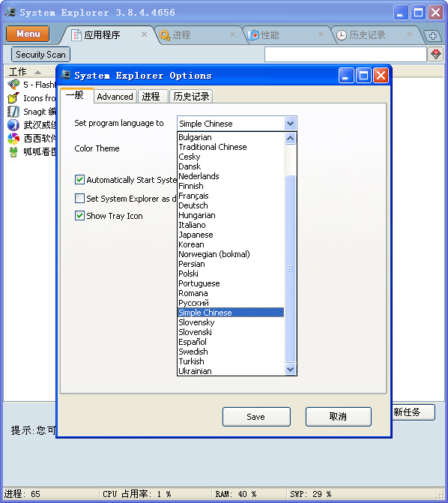Click language list scroll up arrow
Image resolution: width=448 pixels, height=503 pixels.
coord(290,139)
